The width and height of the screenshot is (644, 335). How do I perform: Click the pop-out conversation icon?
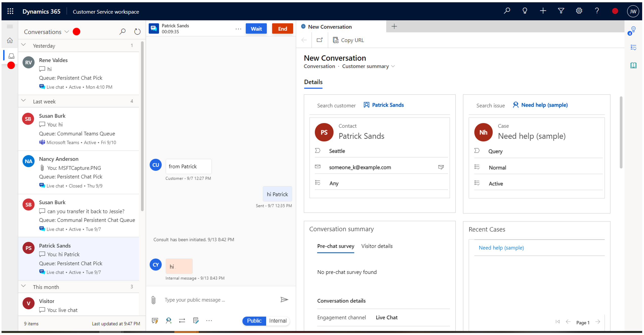point(320,40)
